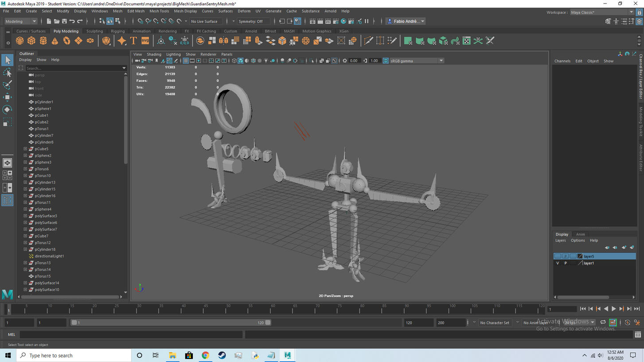Click the Symmetry: Off button

pyautogui.click(x=250, y=21)
